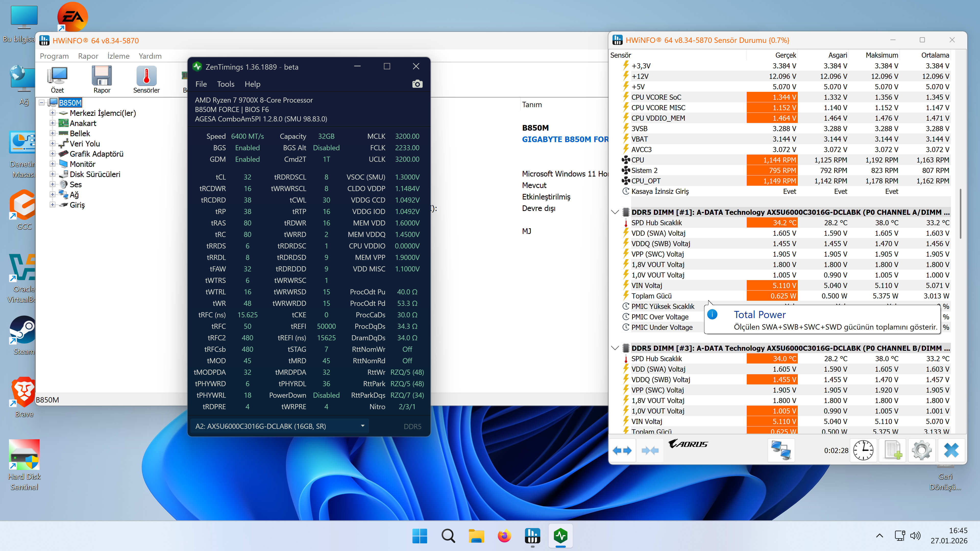Expand the Bellek tree node
The width and height of the screenshot is (980, 551).
point(53,133)
